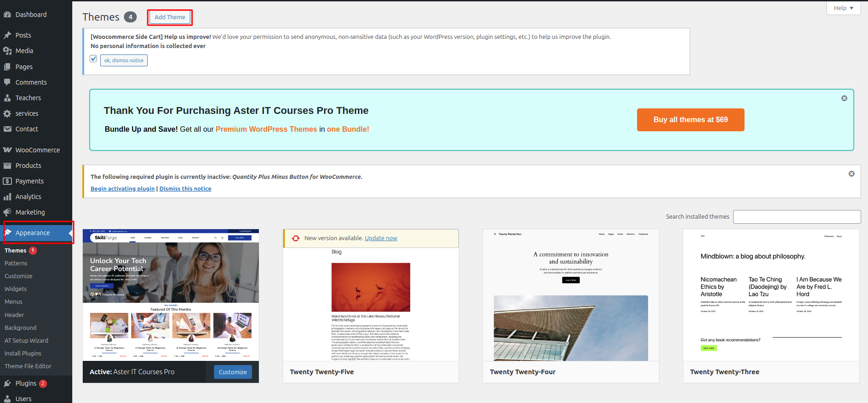The height and width of the screenshot is (403, 868).
Task: Click Dismiss this notice link
Action: click(185, 189)
